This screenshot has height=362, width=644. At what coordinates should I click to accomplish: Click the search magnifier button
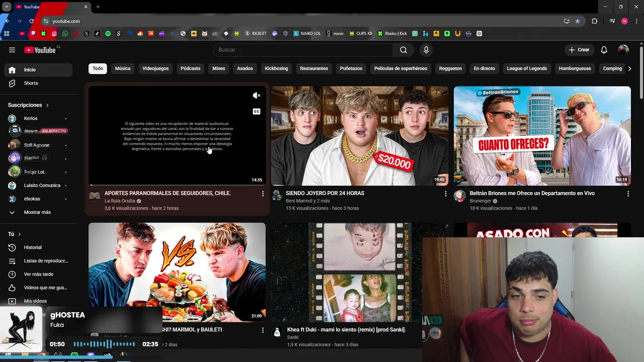click(x=404, y=50)
